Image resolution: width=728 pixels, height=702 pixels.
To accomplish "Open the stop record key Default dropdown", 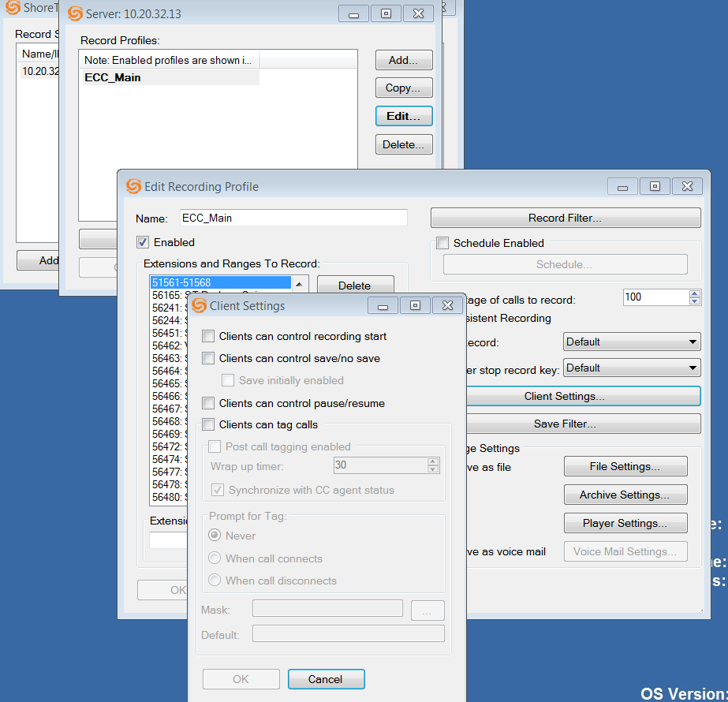I will [x=632, y=368].
